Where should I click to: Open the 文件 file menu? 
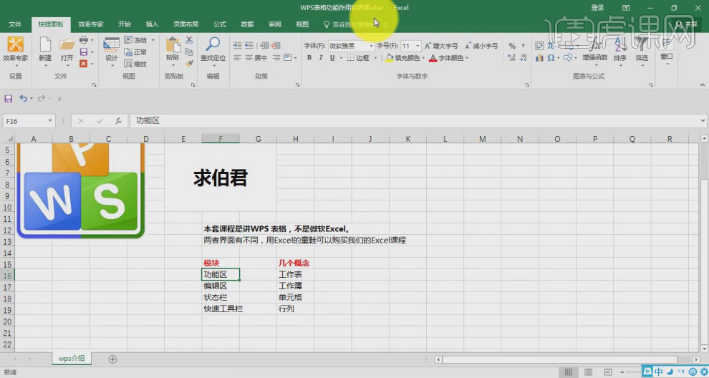click(x=15, y=24)
